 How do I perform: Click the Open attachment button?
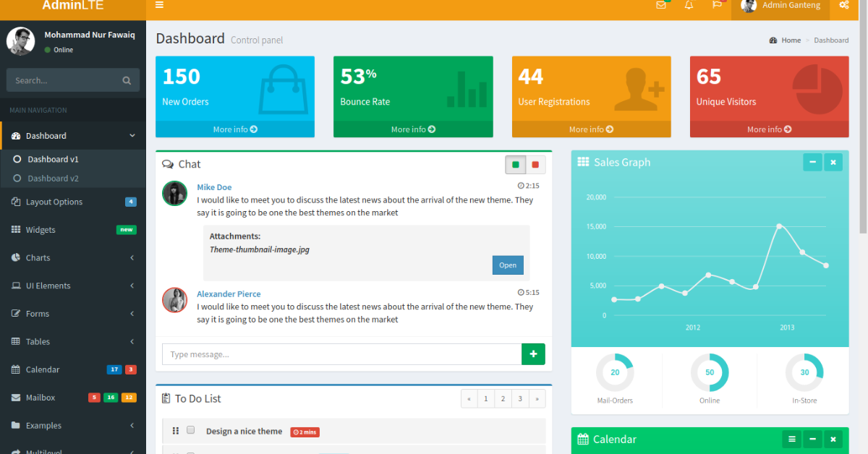point(508,265)
